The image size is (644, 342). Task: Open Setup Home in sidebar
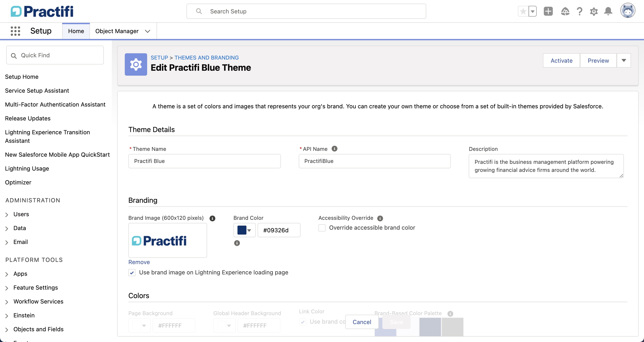pyautogui.click(x=22, y=77)
